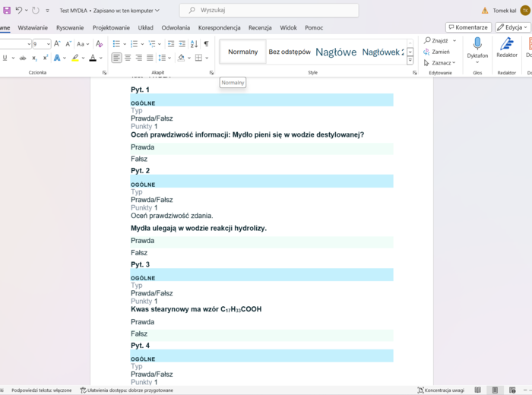
Task: Open the Projektowanie tab
Action: (111, 28)
